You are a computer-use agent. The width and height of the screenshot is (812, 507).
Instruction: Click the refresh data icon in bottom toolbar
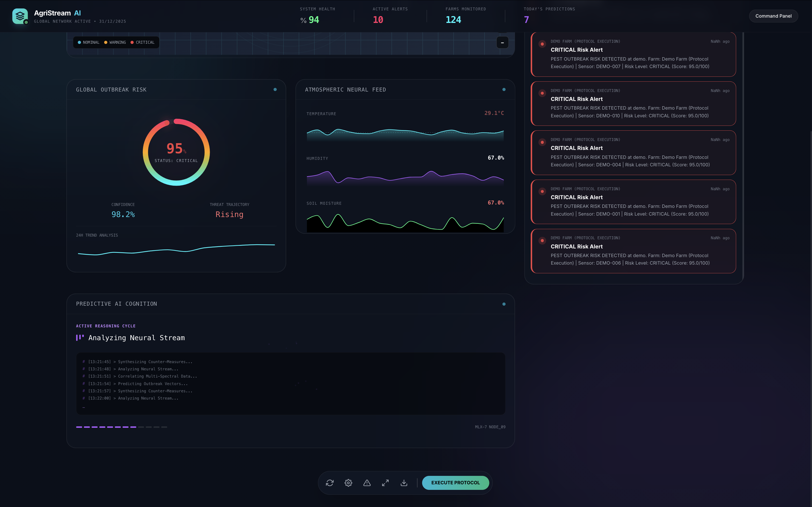329,483
